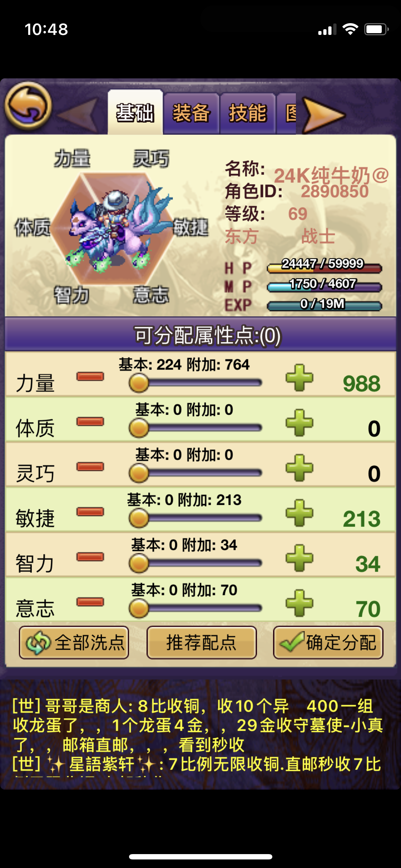Click the 敏捷 slider track
The height and width of the screenshot is (868, 401).
(x=195, y=518)
